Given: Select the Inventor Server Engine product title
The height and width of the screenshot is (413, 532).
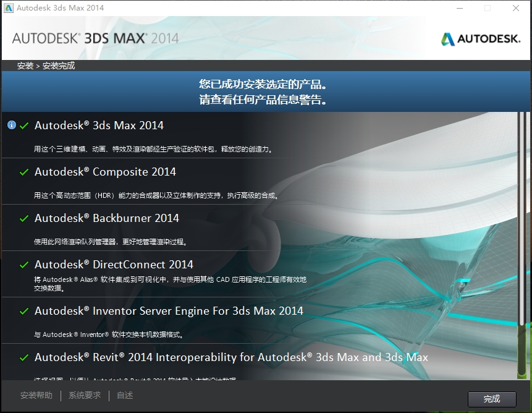Looking at the screenshot, I should (x=169, y=311).
